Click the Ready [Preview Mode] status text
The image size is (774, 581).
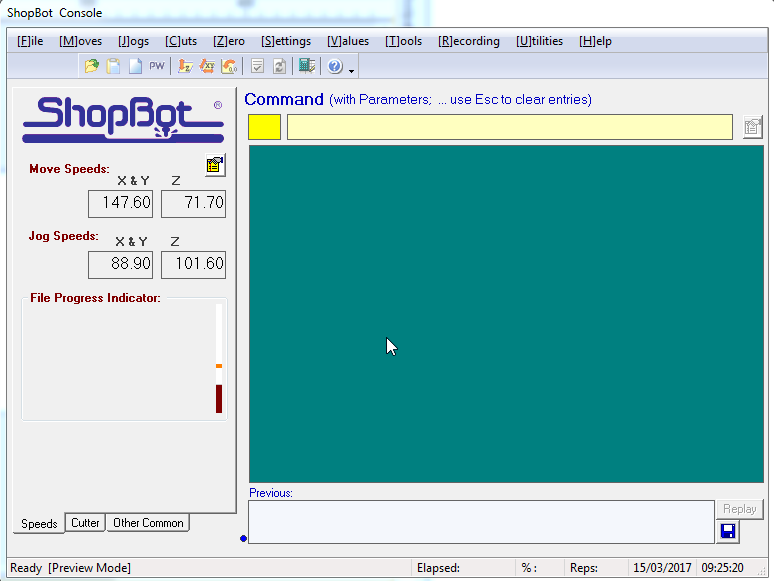pos(70,568)
